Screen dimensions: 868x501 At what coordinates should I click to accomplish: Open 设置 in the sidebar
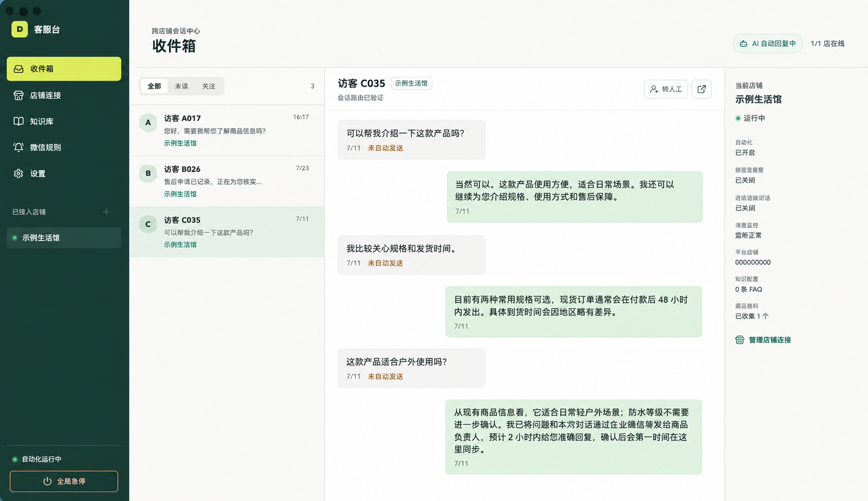[x=64, y=173]
